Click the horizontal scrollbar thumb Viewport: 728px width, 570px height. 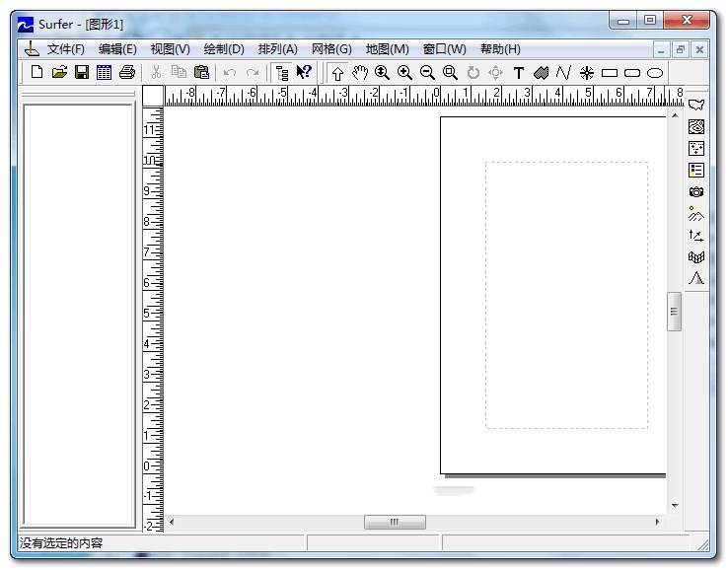coord(395,522)
